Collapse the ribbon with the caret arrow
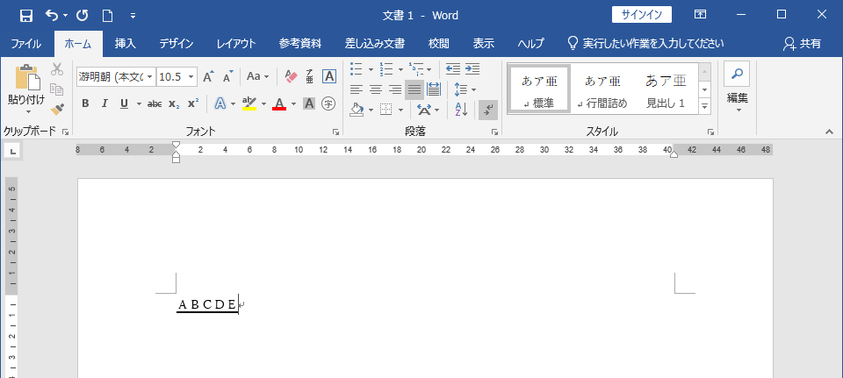The width and height of the screenshot is (843, 378). click(x=830, y=132)
